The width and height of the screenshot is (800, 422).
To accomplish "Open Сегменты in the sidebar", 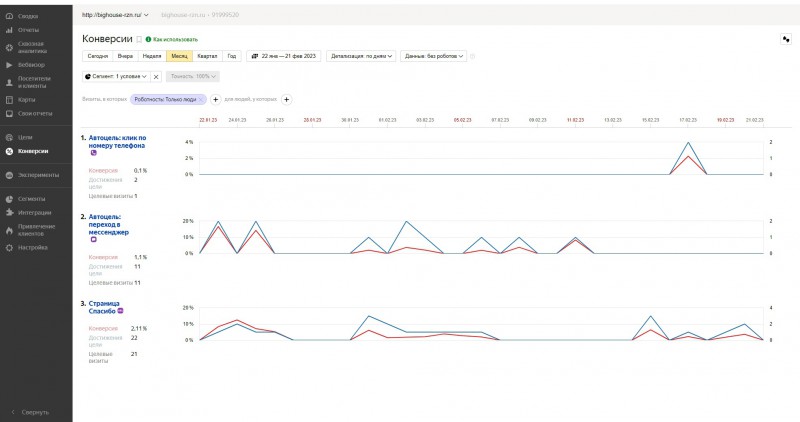I will point(31,199).
